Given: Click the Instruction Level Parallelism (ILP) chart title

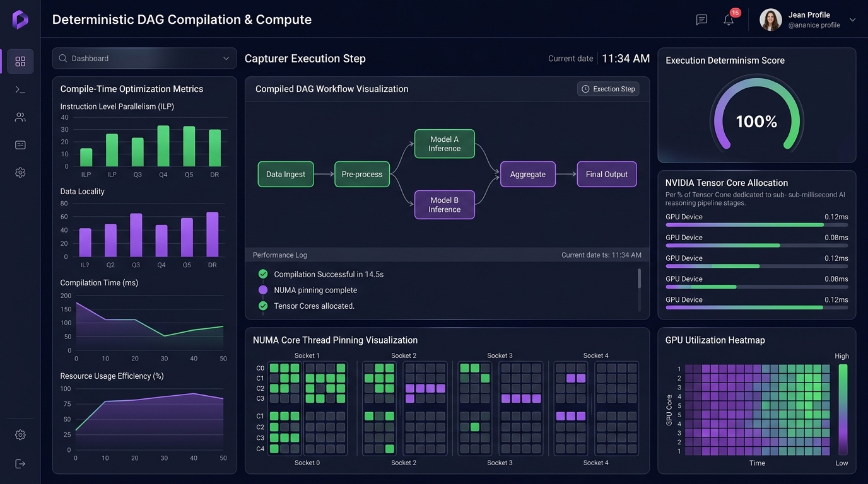Looking at the screenshot, I should point(117,107).
